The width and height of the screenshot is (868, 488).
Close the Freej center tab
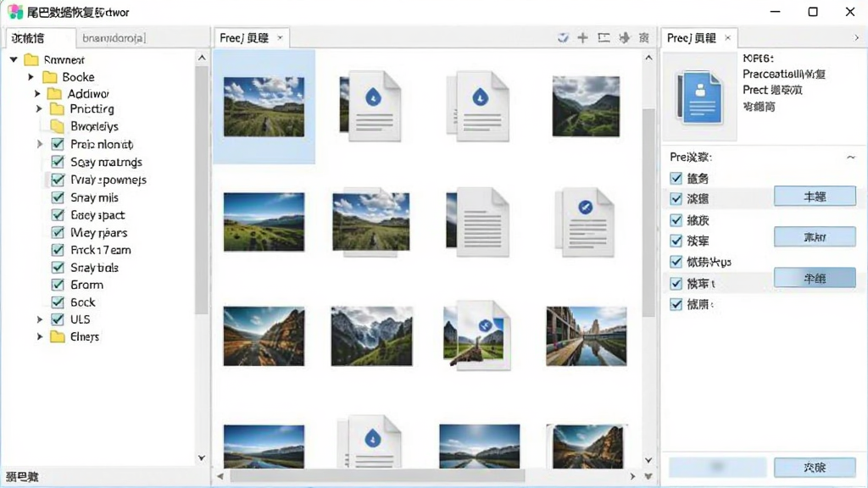(x=280, y=37)
